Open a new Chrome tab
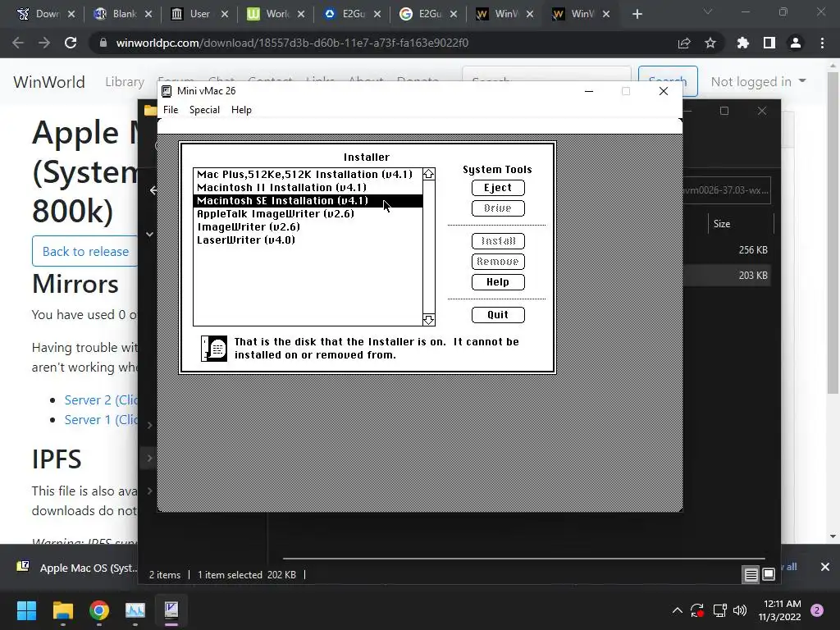 (x=637, y=14)
